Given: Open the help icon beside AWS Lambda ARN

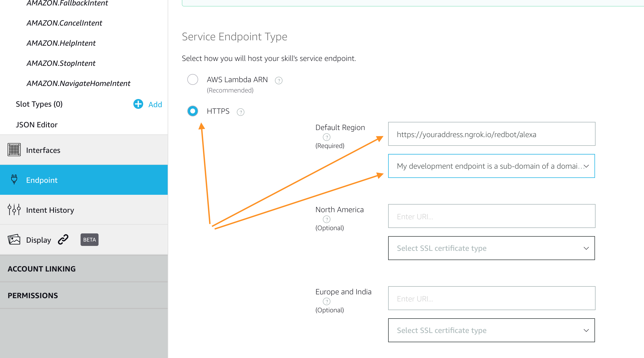Looking at the screenshot, I should click(278, 81).
